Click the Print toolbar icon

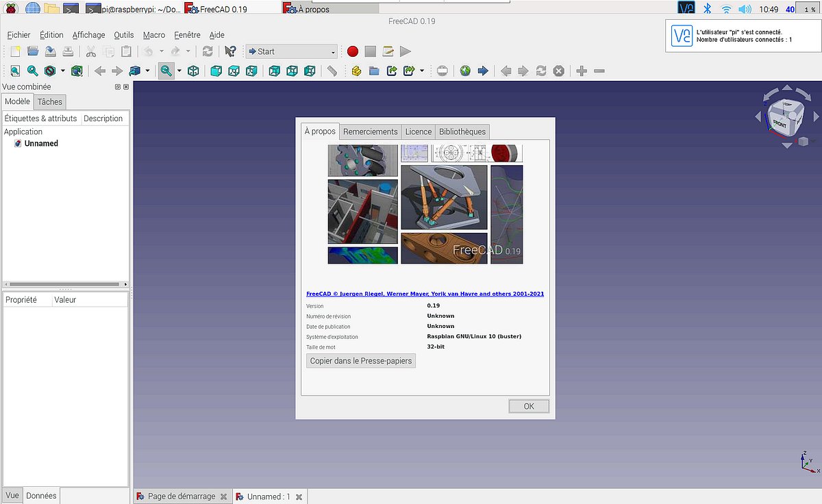(x=68, y=51)
